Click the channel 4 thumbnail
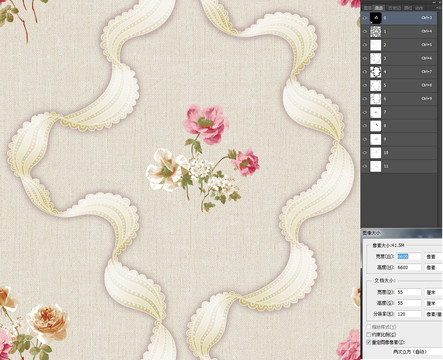The image size is (443, 360). (x=376, y=72)
